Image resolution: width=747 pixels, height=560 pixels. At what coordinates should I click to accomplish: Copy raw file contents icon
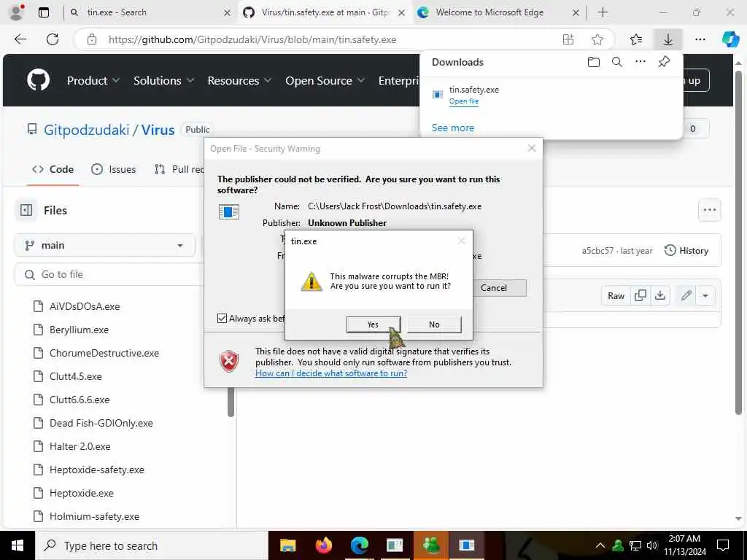pos(640,296)
